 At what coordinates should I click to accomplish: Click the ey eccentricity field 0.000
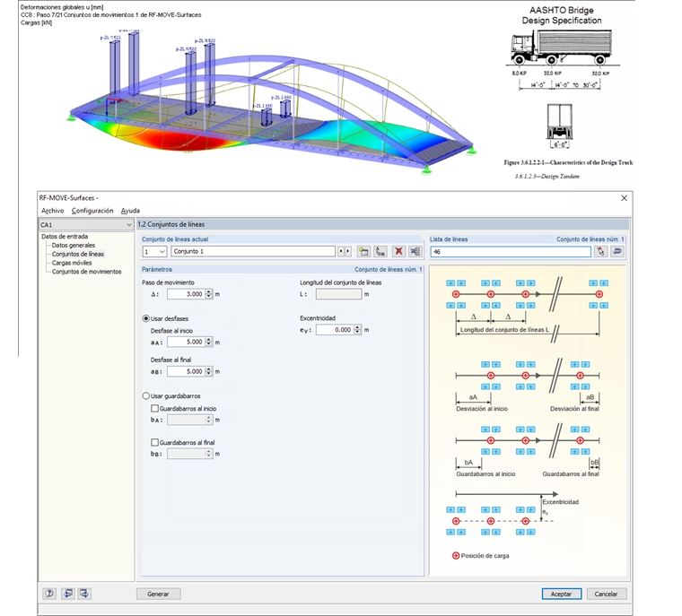click(x=335, y=330)
